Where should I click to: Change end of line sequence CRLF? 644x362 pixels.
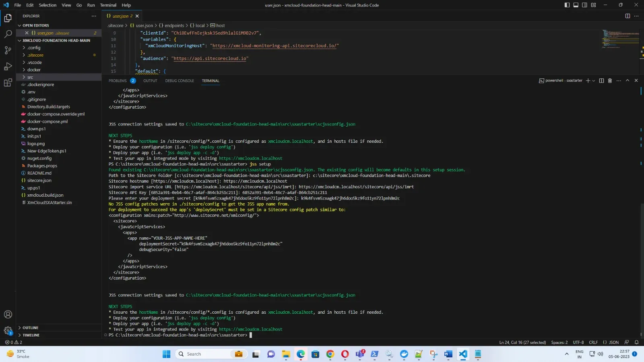pyautogui.click(x=593, y=342)
